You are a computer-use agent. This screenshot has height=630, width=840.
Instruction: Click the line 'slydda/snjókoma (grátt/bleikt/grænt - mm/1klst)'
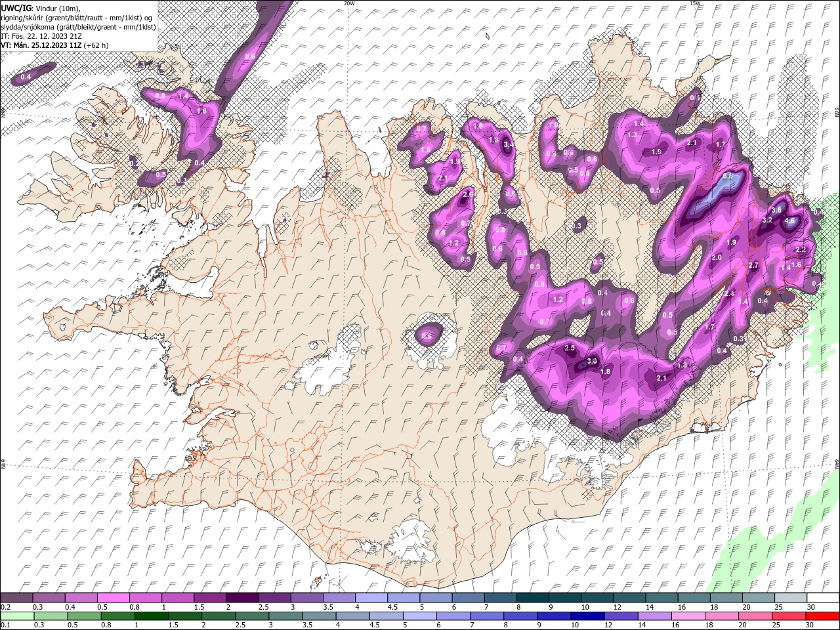coord(78,27)
